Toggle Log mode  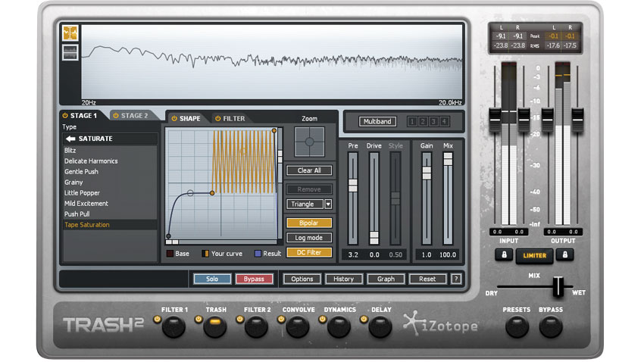(x=309, y=238)
